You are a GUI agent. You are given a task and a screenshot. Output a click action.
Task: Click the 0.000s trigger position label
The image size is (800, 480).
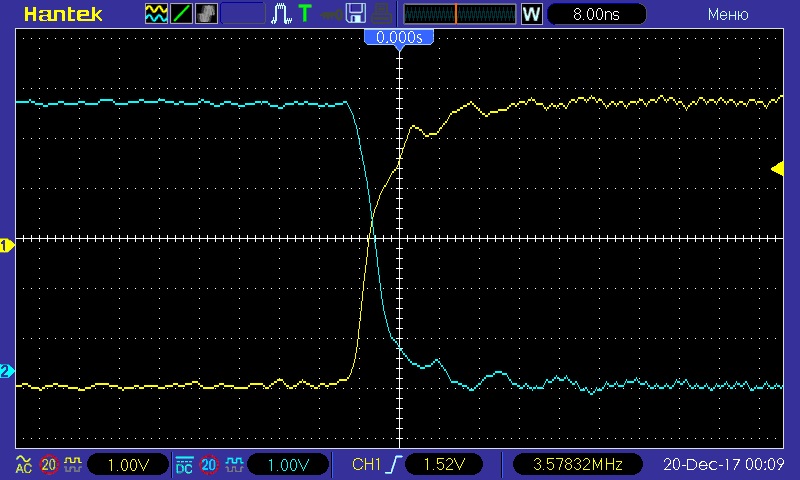pyautogui.click(x=399, y=37)
